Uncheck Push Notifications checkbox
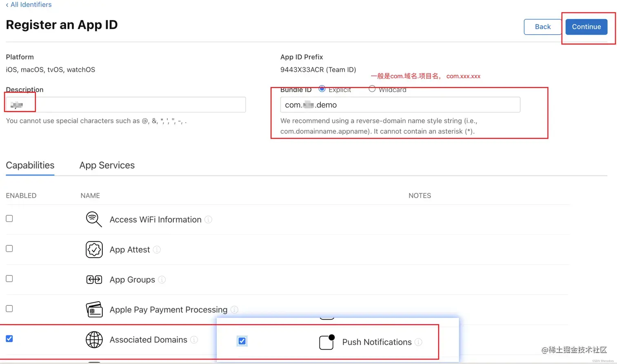 242,341
